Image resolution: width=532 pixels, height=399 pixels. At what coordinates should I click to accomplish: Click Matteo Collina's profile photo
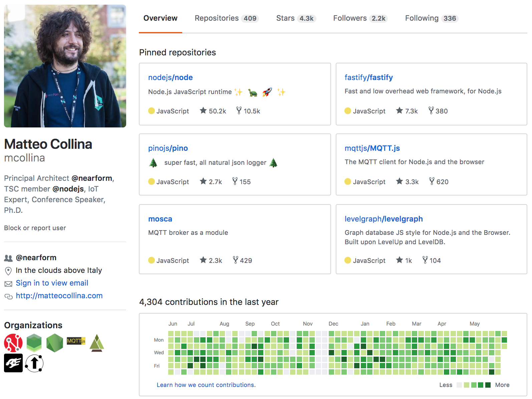tap(65, 66)
